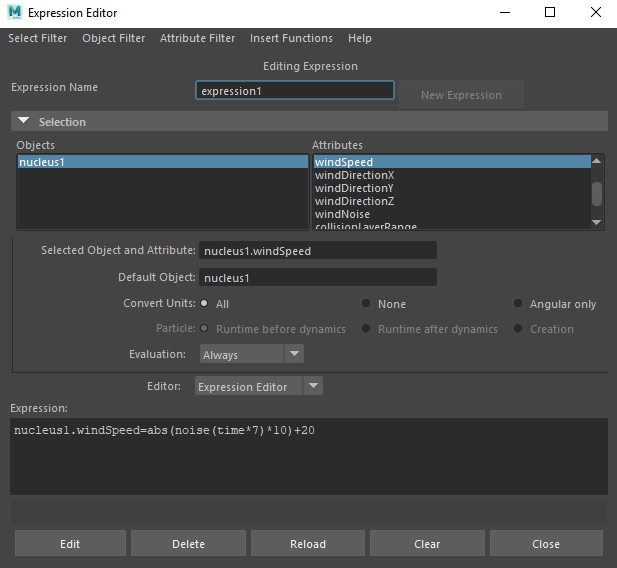Click the Attributes list scrollbar thumb
This screenshot has height=568, width=617.
pos(597,194)
